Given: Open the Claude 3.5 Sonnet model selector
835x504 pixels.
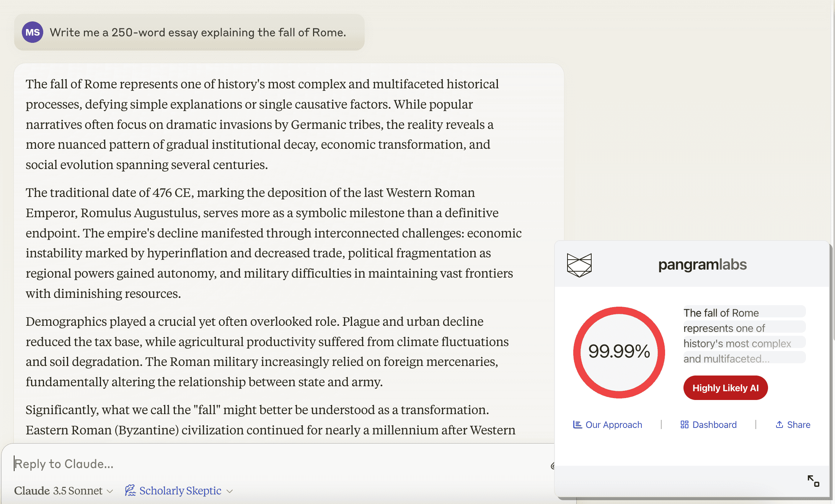Looking at the screenshot, I should (63, 491).
